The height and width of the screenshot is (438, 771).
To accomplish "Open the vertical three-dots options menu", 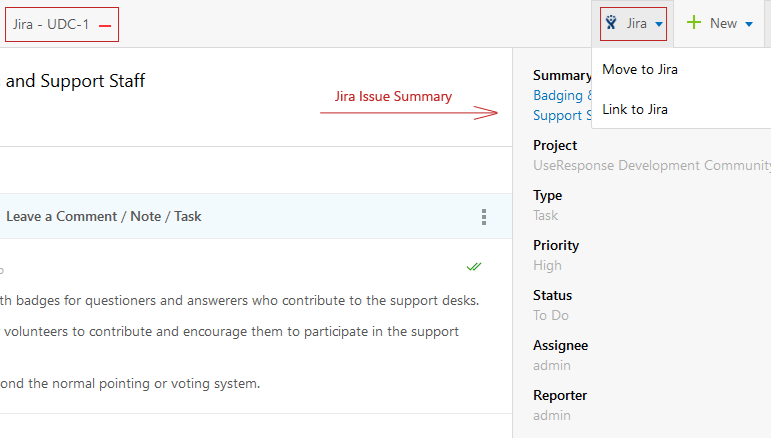I will (484, 217).
